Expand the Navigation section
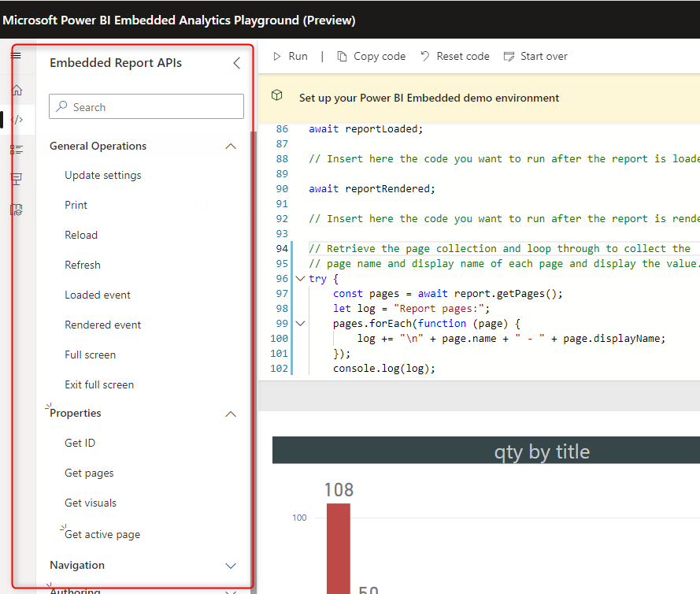 (231, 566)
